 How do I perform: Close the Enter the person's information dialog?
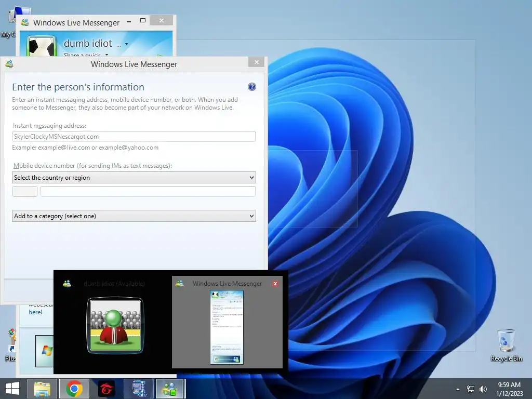point(257,62)
